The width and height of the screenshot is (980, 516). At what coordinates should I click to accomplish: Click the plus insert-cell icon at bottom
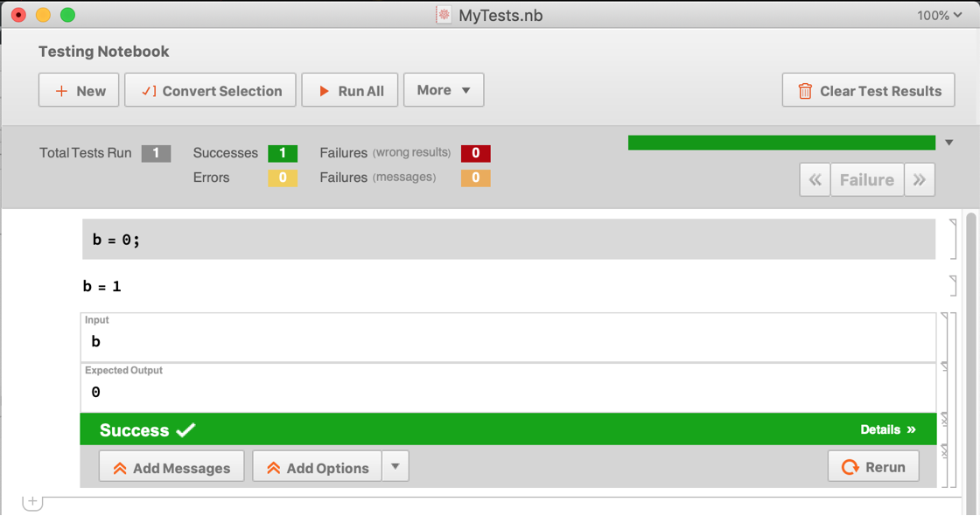[x=32, y=502]
